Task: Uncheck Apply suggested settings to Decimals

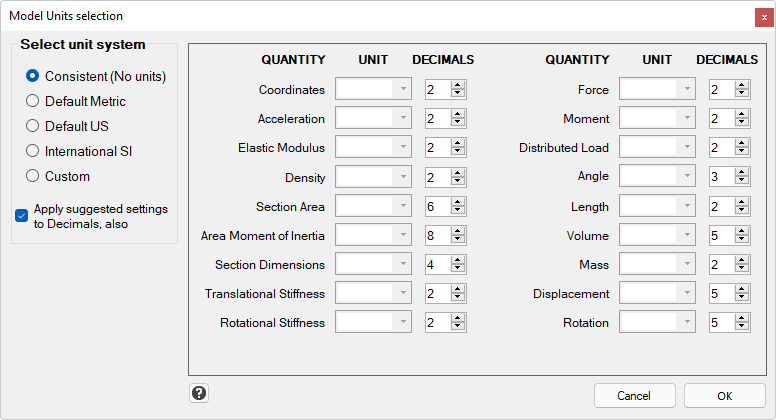Action: (21, 216)
